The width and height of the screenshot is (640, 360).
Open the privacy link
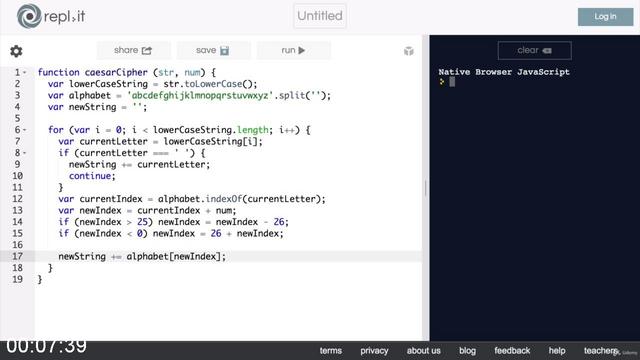(374, 351)
